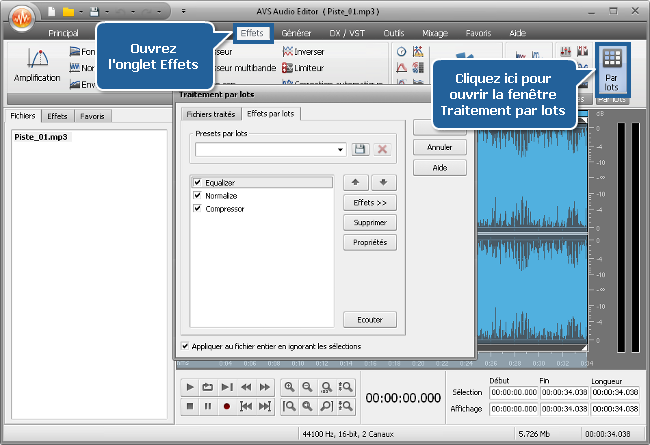Select Piste_01.mp3 in the file list
650x445 pixels.
(41, 137)
